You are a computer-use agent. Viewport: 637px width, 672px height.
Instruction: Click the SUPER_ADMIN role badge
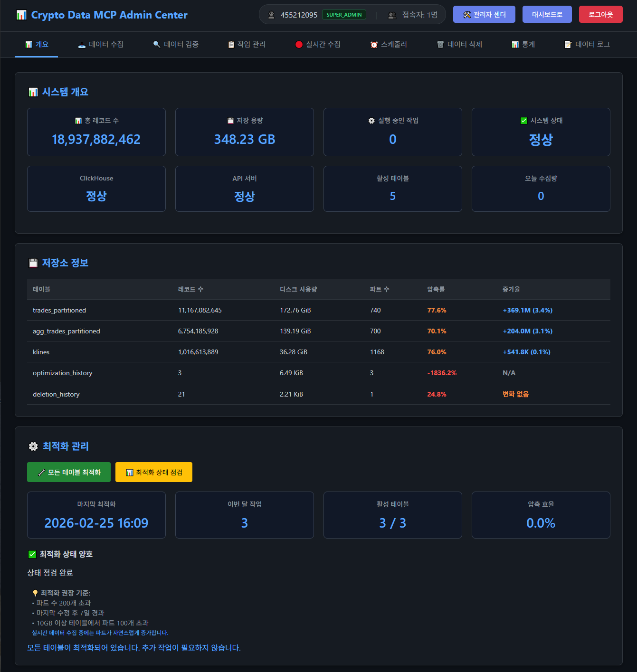(x=344, y=15)
